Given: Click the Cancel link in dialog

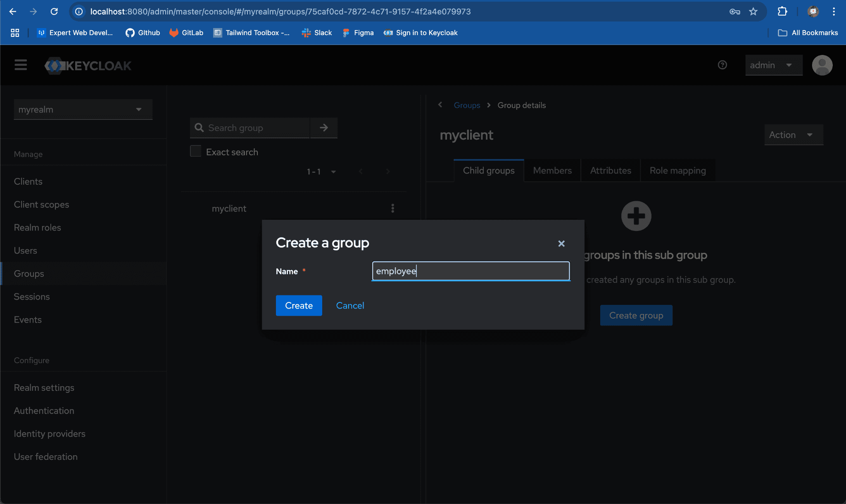Looking at the screenshot, I should click(350, 305).
